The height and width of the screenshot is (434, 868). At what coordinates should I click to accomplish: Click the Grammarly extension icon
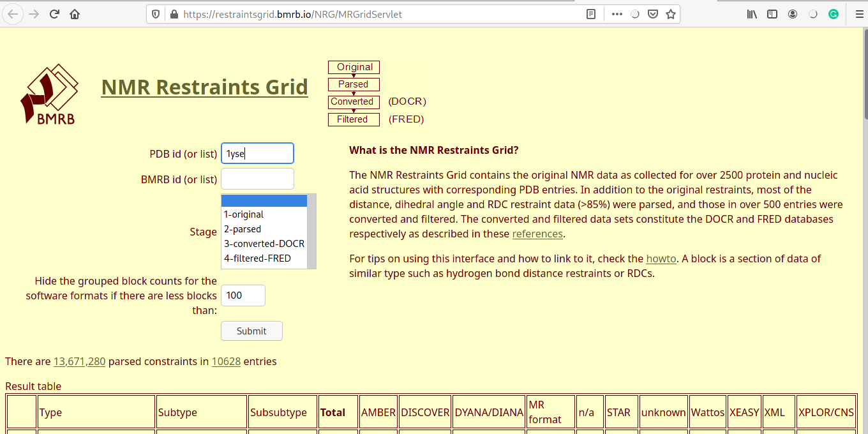click(834, 14)
